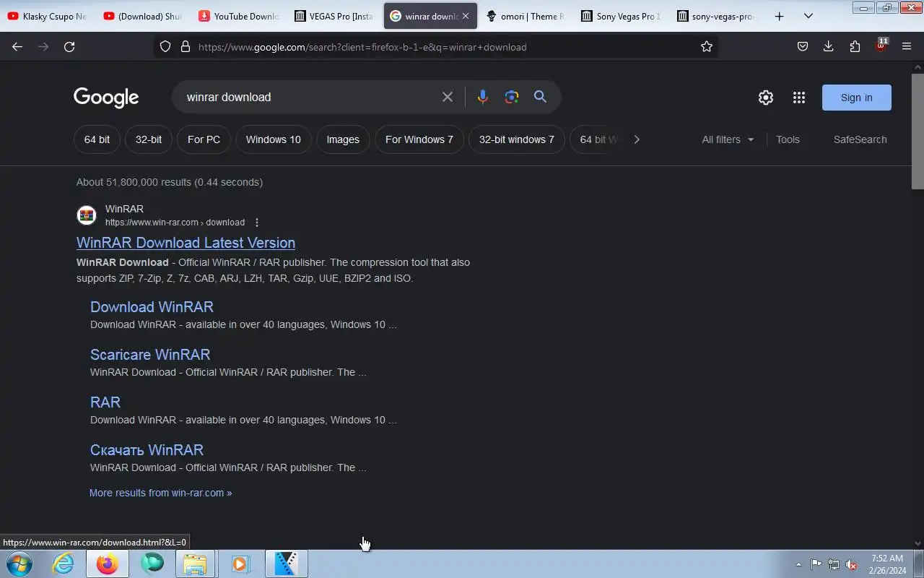Clear the Google search box
The image size is (924, 578).
[448, 97]
